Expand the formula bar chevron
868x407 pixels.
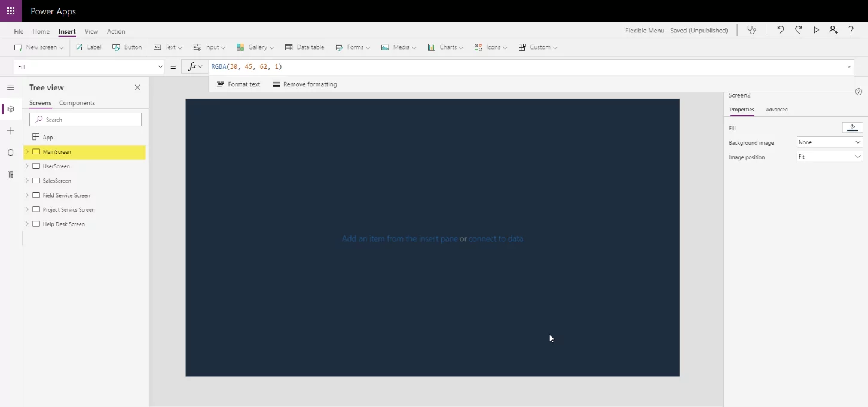tap(849, 67)
